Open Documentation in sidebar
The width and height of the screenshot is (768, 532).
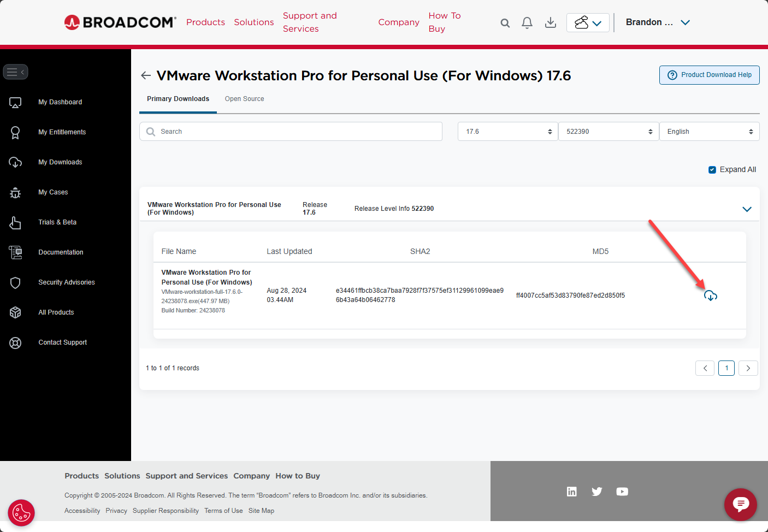pos(61,252)
